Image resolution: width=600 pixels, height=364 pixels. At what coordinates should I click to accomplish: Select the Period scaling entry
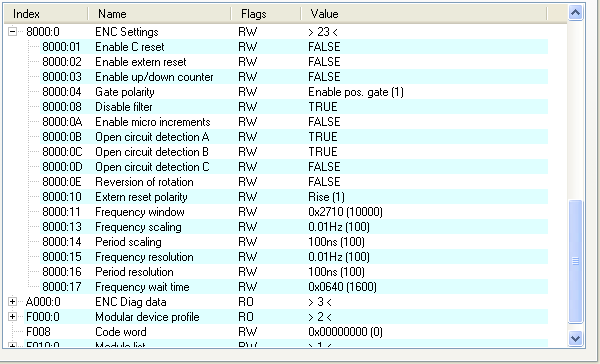coord(293,242)
